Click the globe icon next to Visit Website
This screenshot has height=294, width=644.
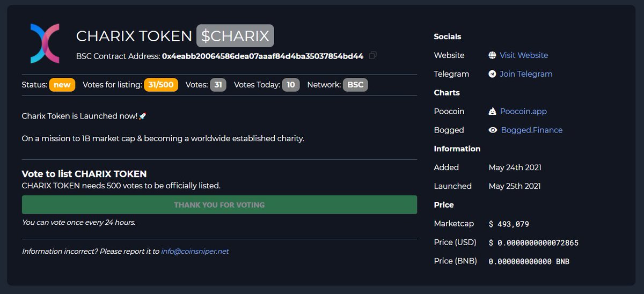(x=492, y=55)
